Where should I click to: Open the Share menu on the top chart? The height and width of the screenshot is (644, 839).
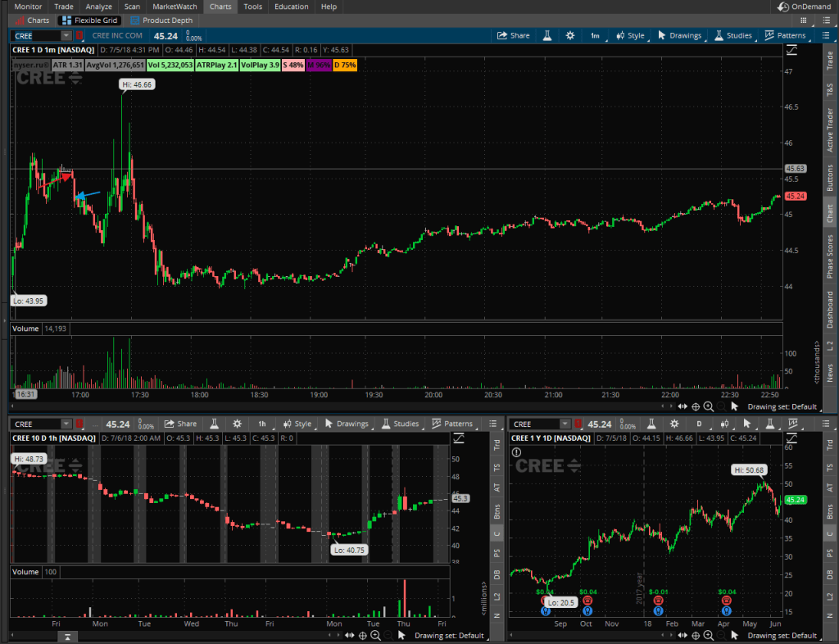point(514,36)
